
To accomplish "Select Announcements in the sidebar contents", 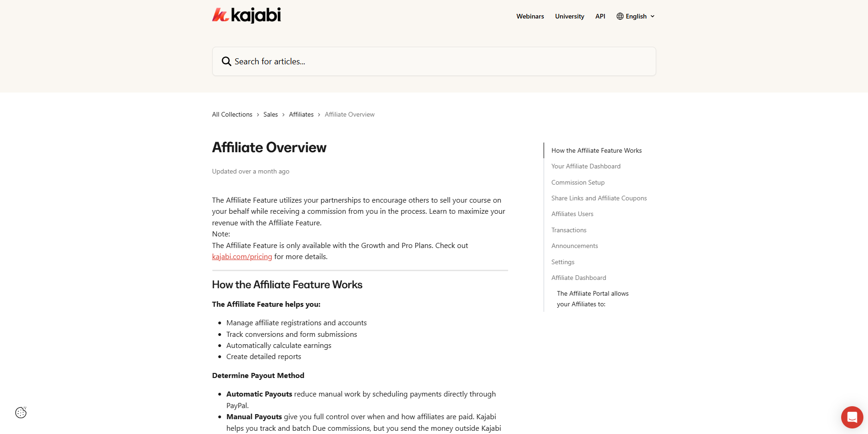I will coord(574,246).
